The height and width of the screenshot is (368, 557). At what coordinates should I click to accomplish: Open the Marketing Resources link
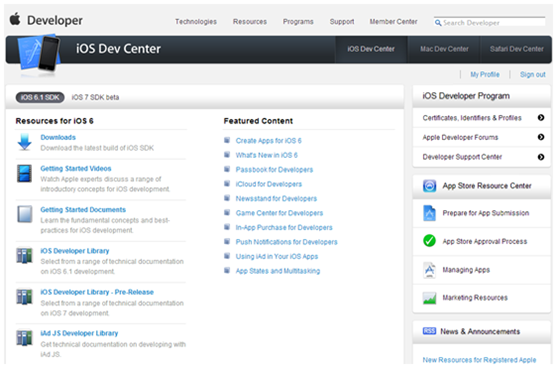tap(475, 298)
